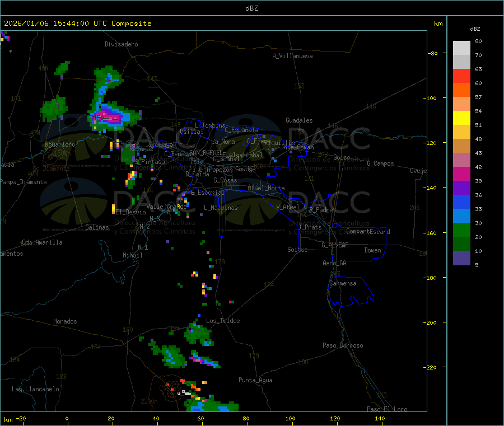Click the L_Malvinas label
The height and width of the screenshot is (426, 504).
221,208
